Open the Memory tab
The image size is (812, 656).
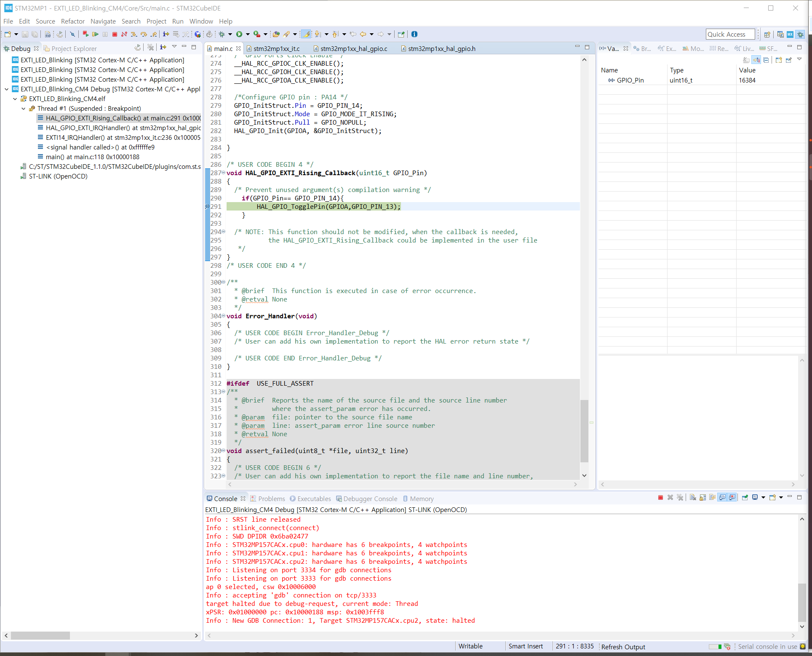coord(418,499)
